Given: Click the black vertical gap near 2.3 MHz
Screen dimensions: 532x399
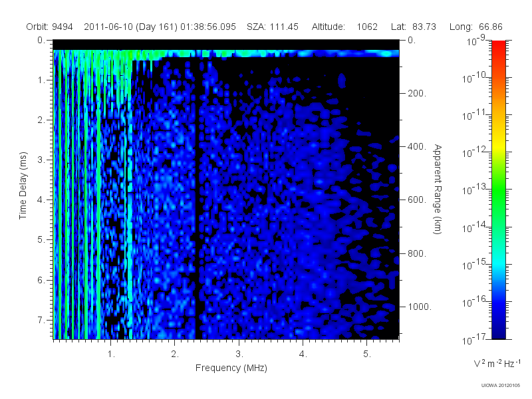Looking at the screenshot, I should tap(198, 198).
